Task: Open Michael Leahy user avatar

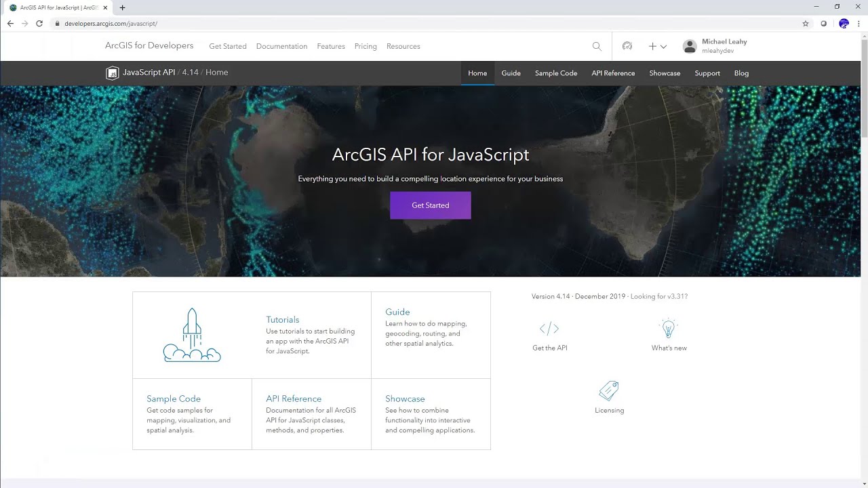Action: 690,46
